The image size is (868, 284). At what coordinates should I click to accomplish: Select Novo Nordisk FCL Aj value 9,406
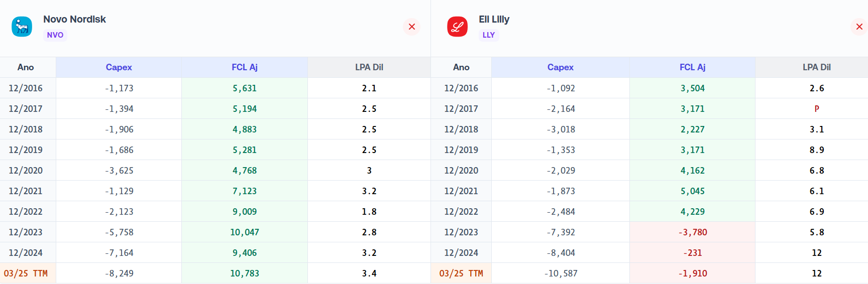point(245,253)
